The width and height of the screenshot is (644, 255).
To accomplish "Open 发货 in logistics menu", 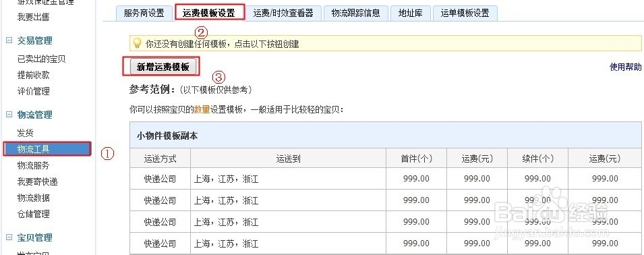I will [x=25, y=133].
